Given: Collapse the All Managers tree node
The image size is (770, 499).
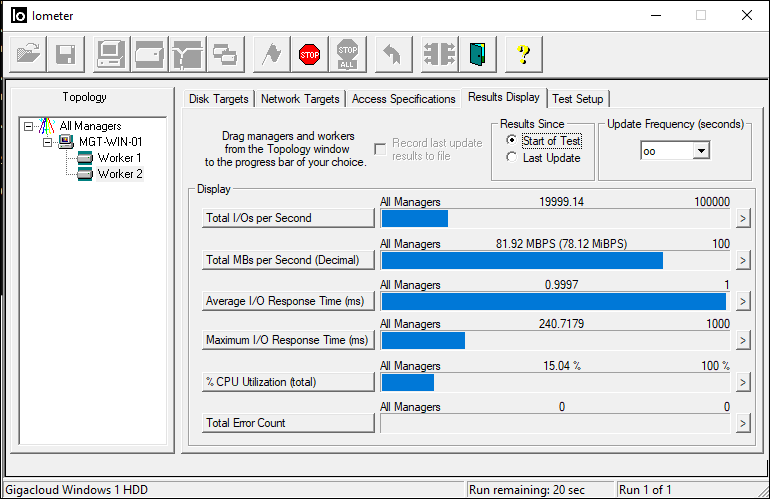Looking at the screenshot, I should [x=28, y=126].
